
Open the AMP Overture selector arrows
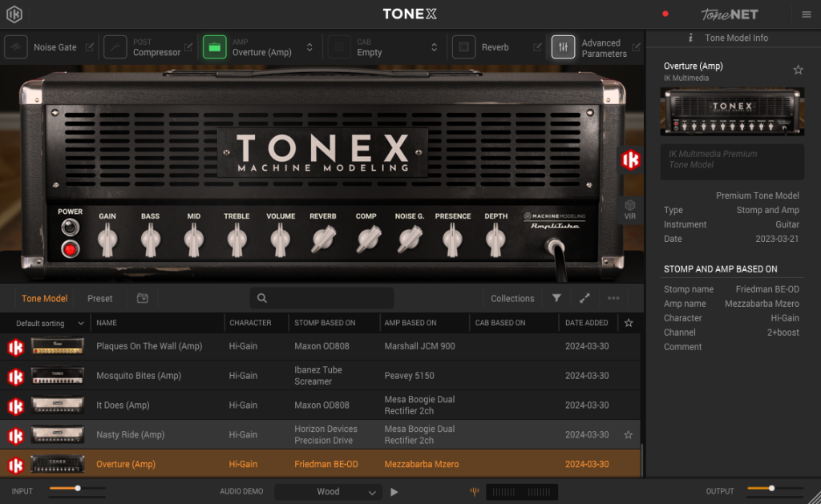[309, 47]
